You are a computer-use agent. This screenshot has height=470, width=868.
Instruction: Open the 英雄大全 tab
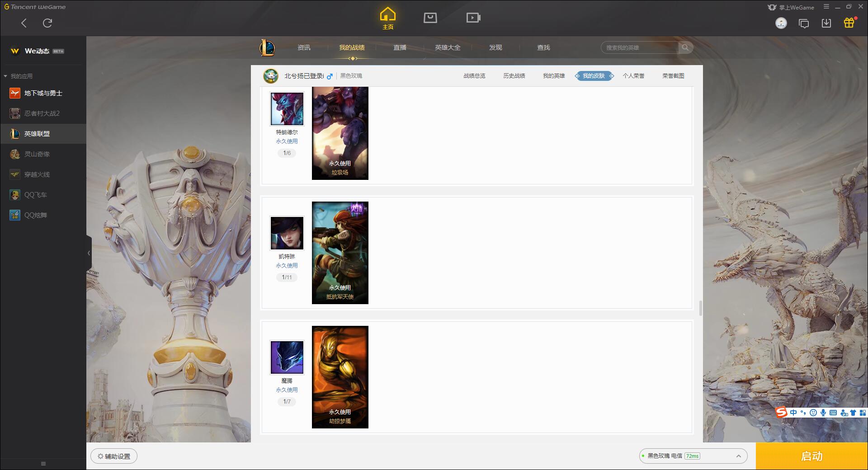(x=448, y=47)
